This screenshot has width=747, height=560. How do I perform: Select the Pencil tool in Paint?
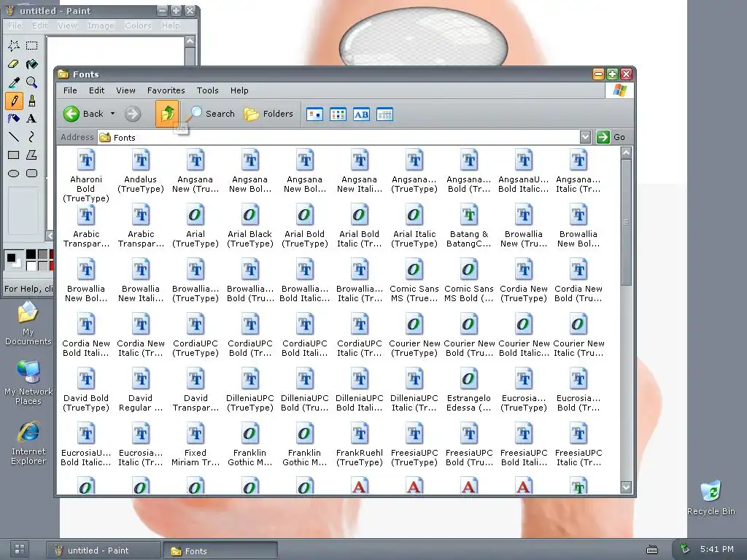pos(14,101)
